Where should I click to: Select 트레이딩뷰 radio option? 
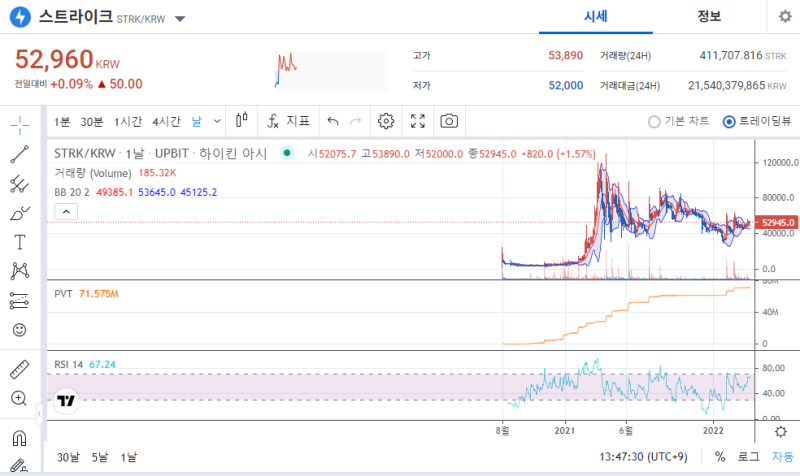tap(757, 121)
